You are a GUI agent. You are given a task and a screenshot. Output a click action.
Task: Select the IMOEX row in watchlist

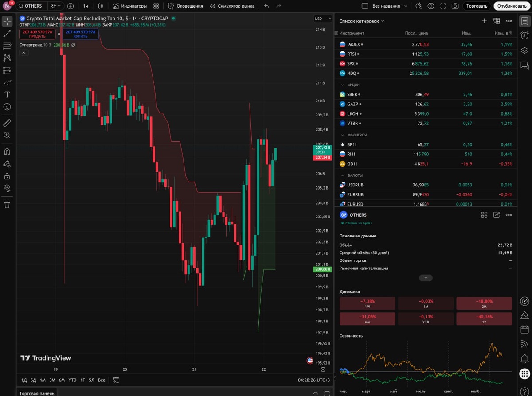click(426, 44)
